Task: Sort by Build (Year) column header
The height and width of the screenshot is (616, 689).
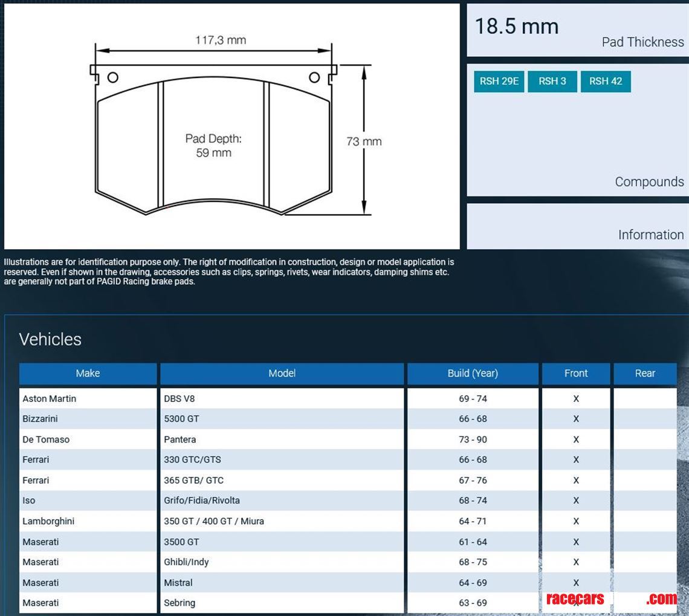Action: (x=472, y=374)
